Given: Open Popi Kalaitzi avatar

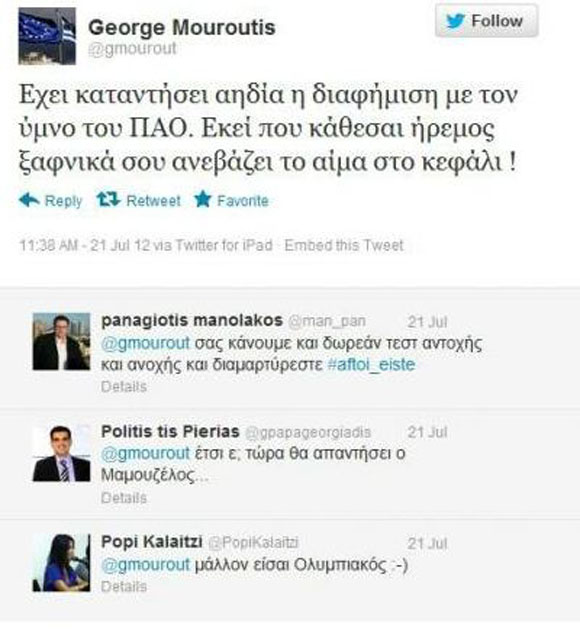Looking at the screenshot, I should 61,563.
